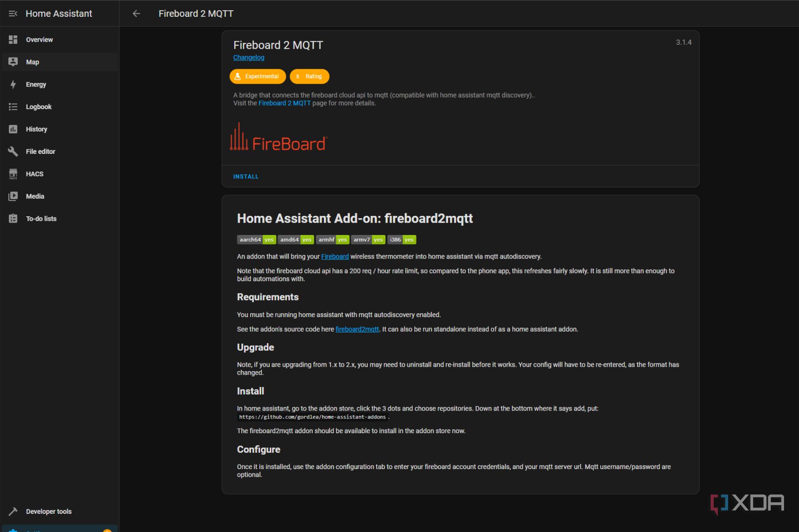Click the Configure heading
Screen dimensions: 799x532
pyautogui.click(x=259, y=450)
